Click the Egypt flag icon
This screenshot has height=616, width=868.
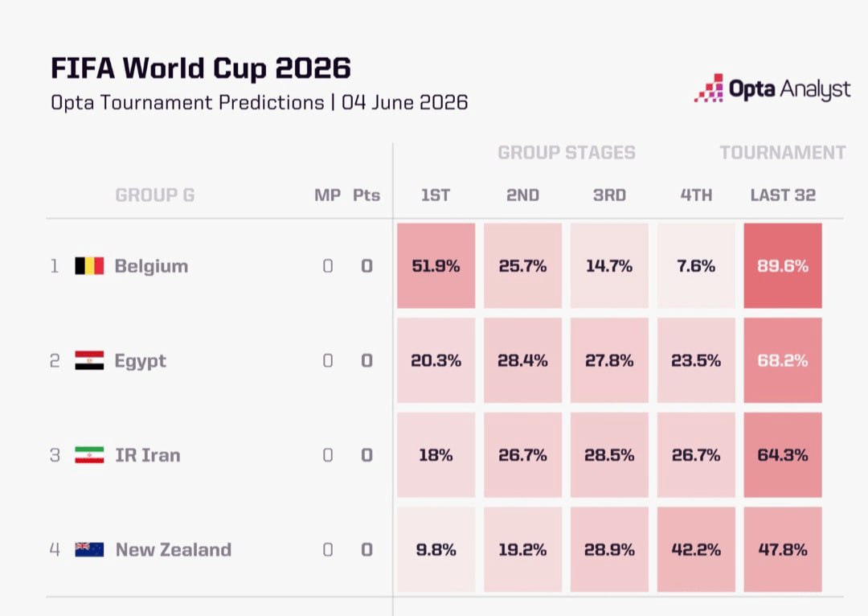89,360
